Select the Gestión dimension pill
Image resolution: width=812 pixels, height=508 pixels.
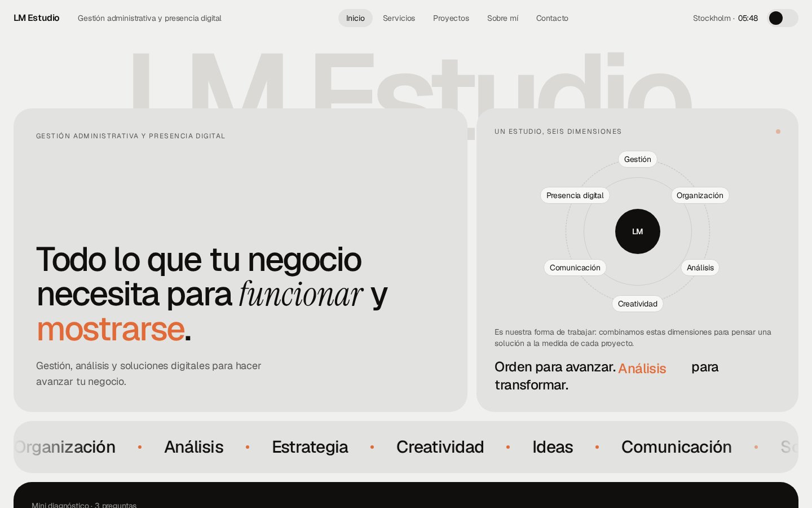click(x=638, y=159)
